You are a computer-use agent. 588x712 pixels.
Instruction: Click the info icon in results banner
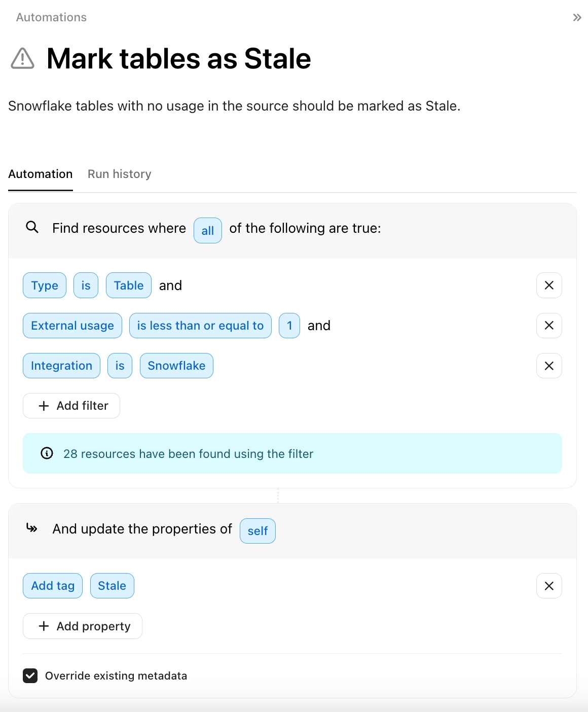(47, 453)
